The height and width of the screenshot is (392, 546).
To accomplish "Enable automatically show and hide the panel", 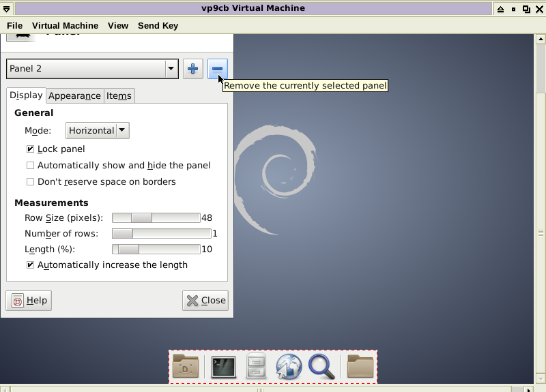I will (x=30, y=166).
